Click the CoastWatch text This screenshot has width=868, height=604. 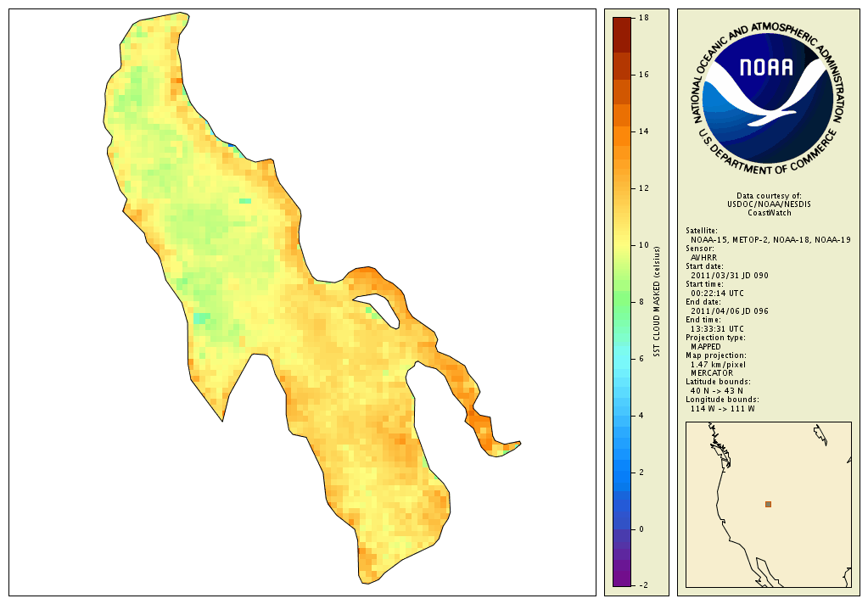point(770,213)
